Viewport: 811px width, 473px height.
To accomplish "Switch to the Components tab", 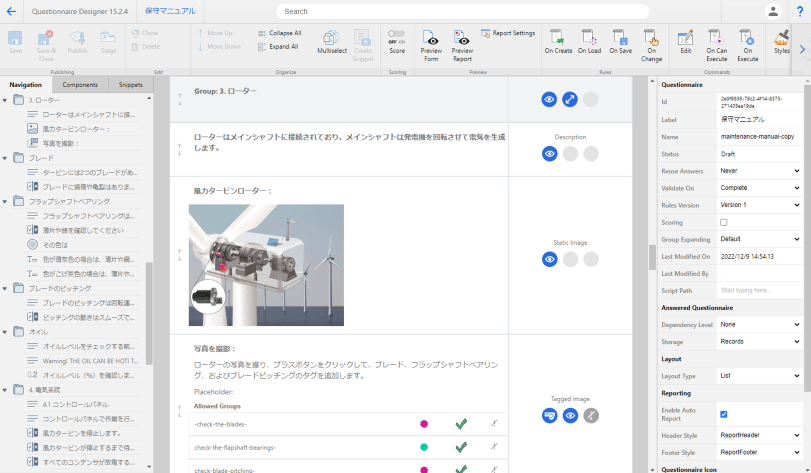I will tap(80, 85).
